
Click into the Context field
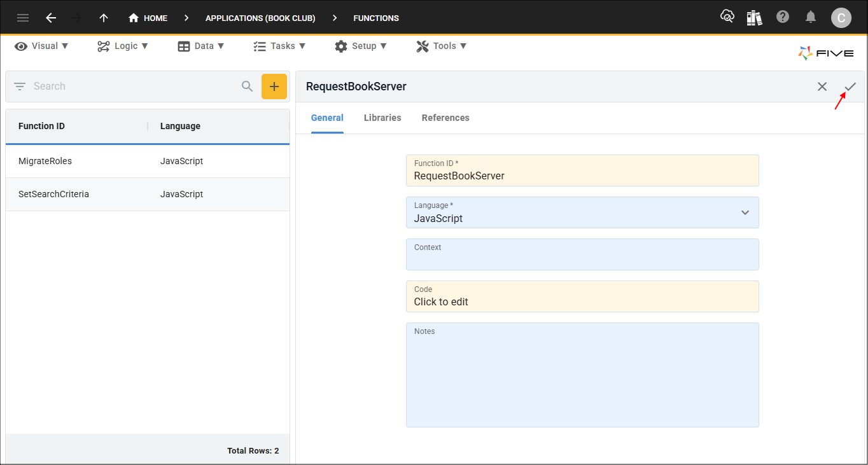582,254
